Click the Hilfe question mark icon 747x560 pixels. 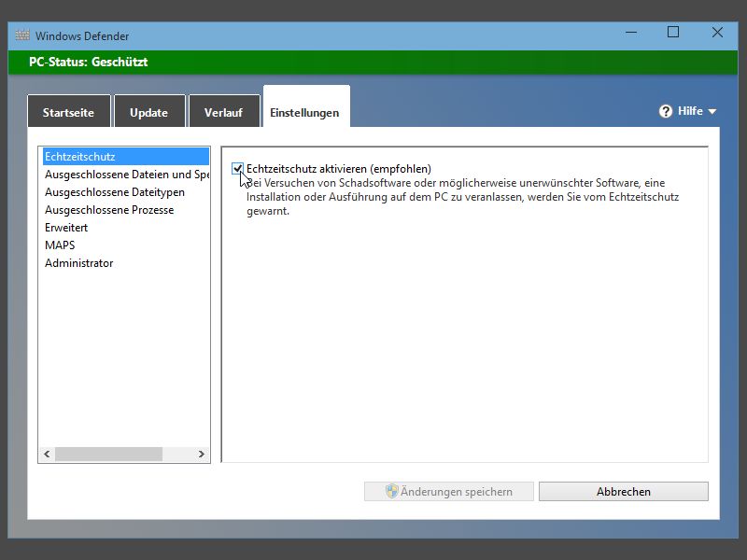(x=666, y=111)
